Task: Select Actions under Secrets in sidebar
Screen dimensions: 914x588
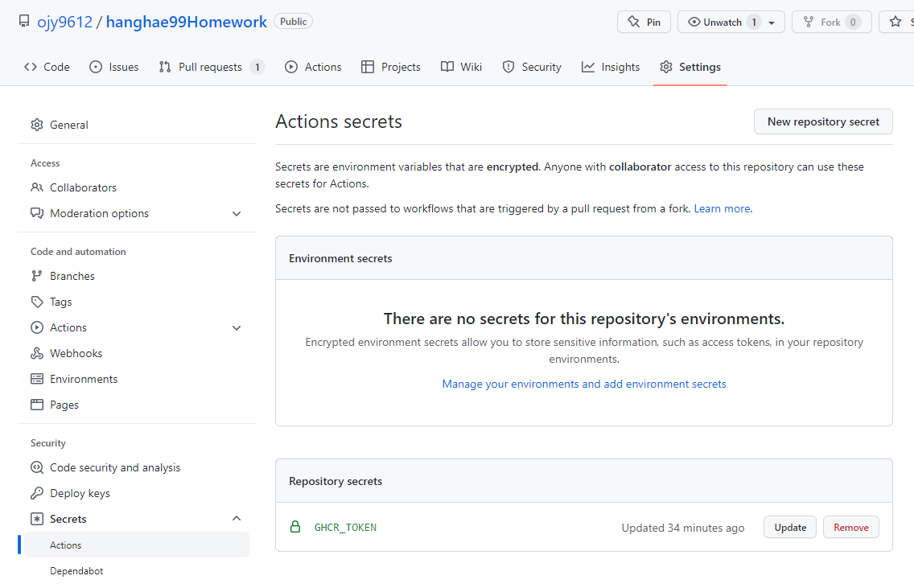Action: pyautogui.click(x=137, y=545)
